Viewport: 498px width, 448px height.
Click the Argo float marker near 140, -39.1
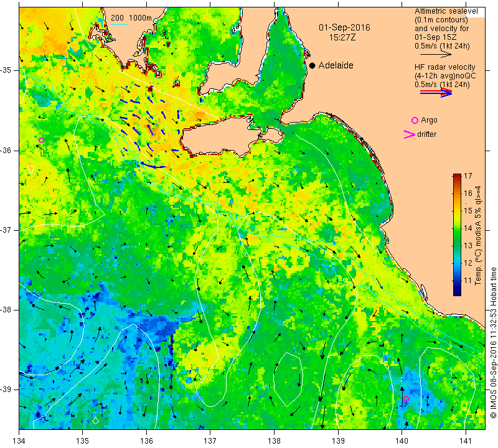(x=406, y=398)
